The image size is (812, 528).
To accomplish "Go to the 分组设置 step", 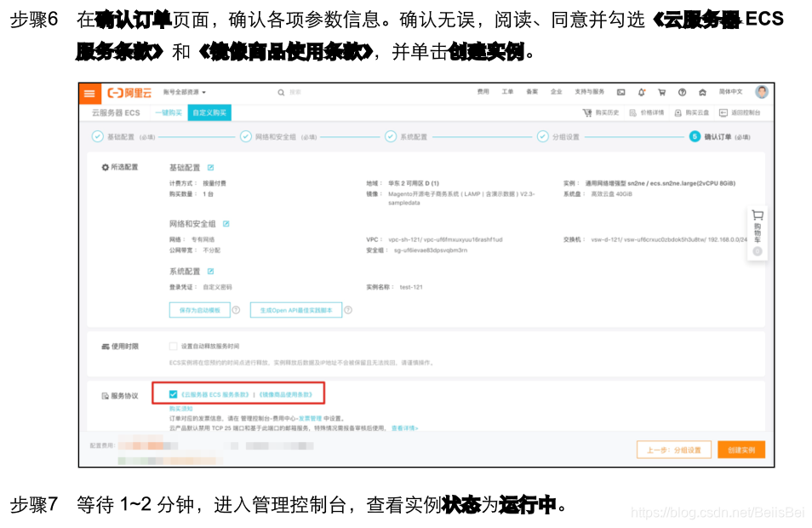I will (558, 137).
